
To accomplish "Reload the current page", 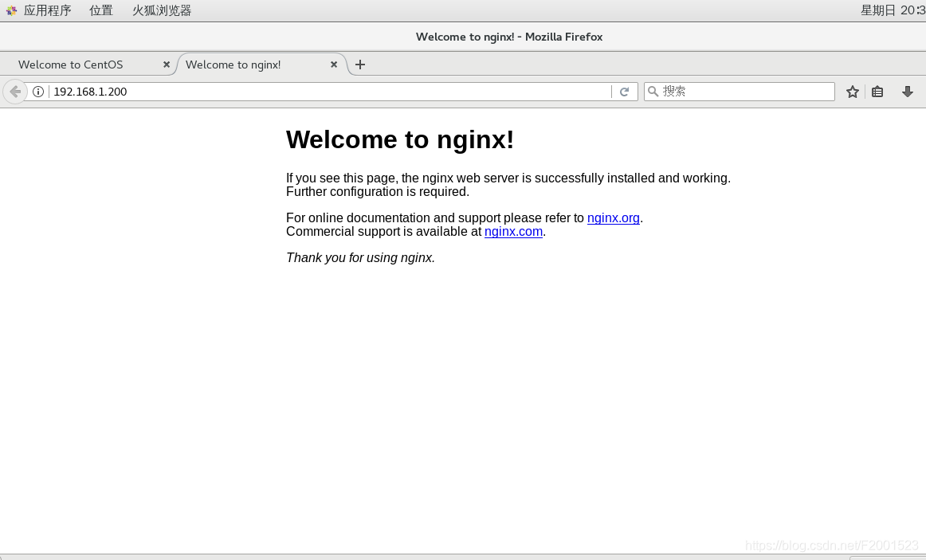I will click(x=624, y=92).
